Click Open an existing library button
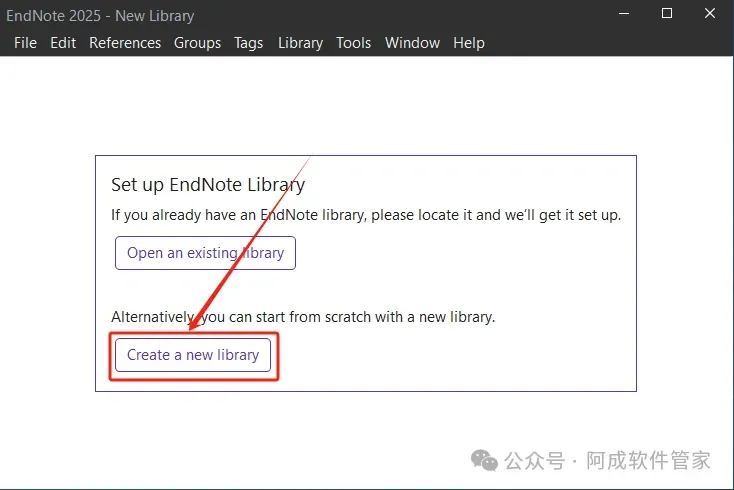This screenshot has height=490, width=734. [x=206, y=253]
